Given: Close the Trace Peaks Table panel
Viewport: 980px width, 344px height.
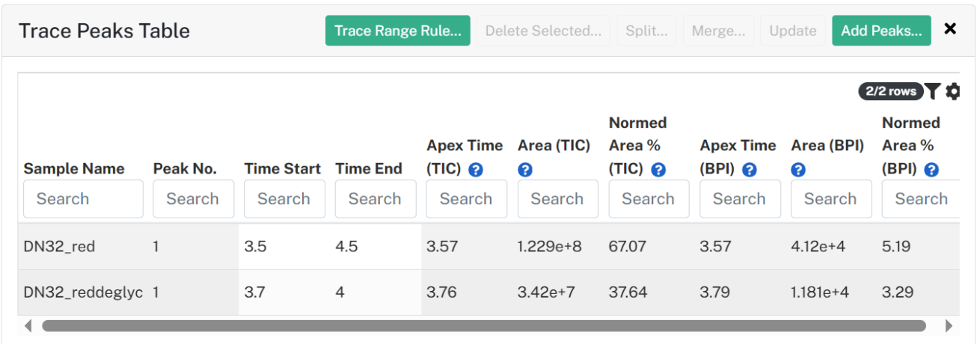Looking at the screenshot, I should (950, 29).
